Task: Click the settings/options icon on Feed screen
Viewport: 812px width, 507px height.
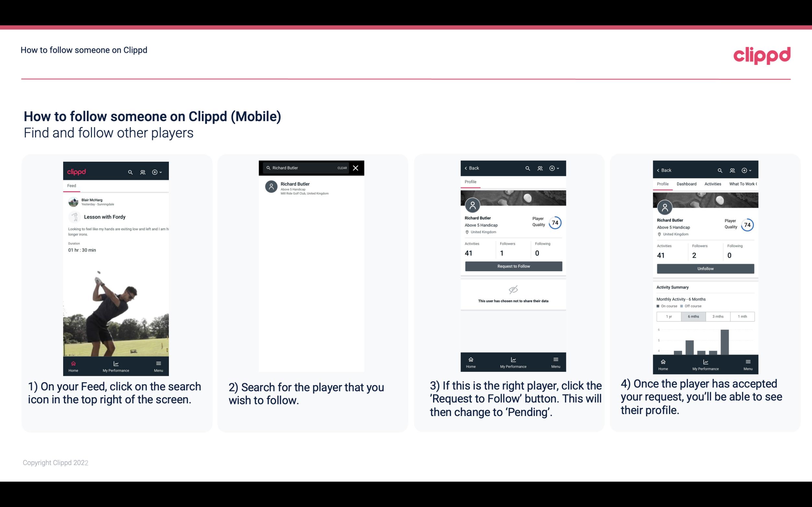Action: click(x=157, y=171)
